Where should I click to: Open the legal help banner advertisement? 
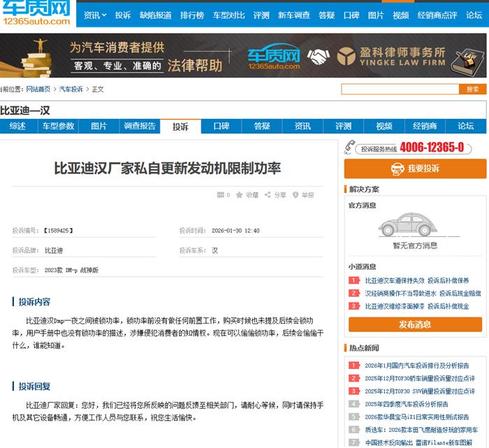pyautogui.click(x=245, y=57)
